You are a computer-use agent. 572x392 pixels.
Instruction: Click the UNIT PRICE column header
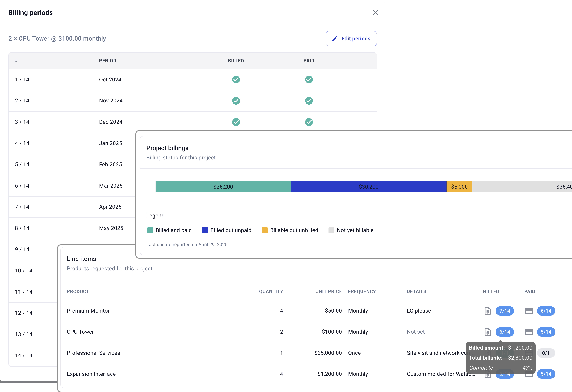click(x=328, y=291)
